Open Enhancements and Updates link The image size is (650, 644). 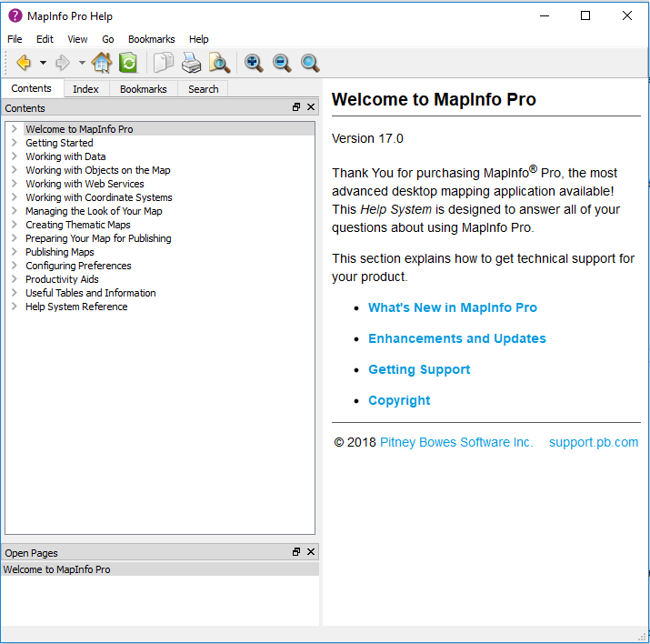tap(457, 338)
